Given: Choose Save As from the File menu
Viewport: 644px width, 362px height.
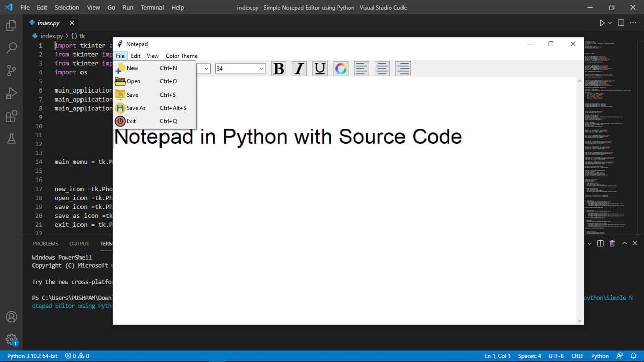Looking at the screenshot, I should point(136,108).
